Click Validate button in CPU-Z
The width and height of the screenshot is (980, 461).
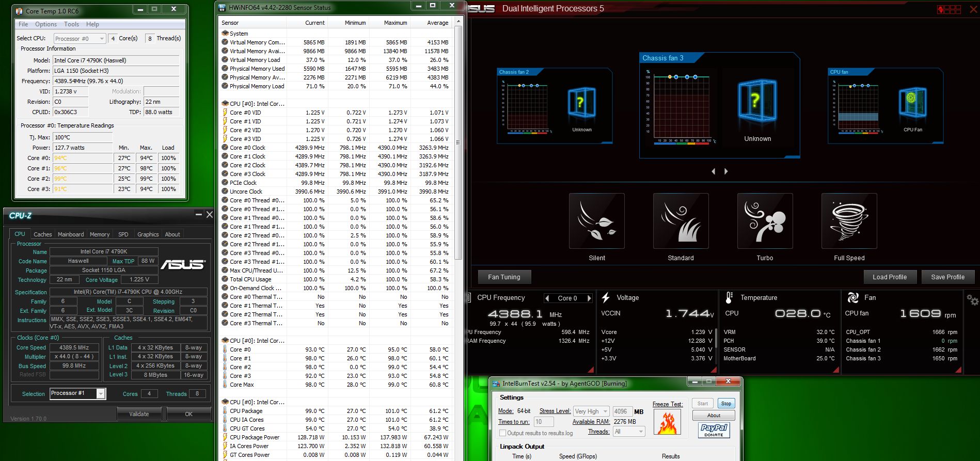pyautogui.click(x=139, y=414)
